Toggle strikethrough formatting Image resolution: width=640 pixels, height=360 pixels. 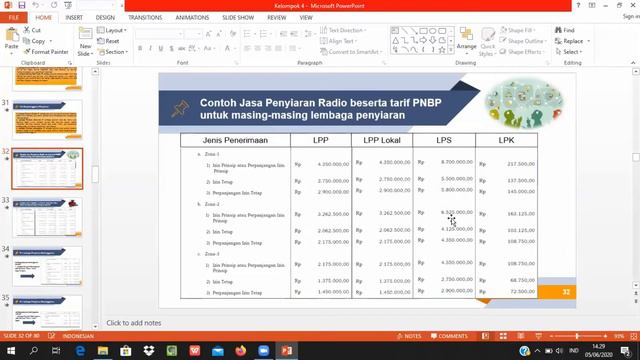pyautogui.click(x=182, y=49)
